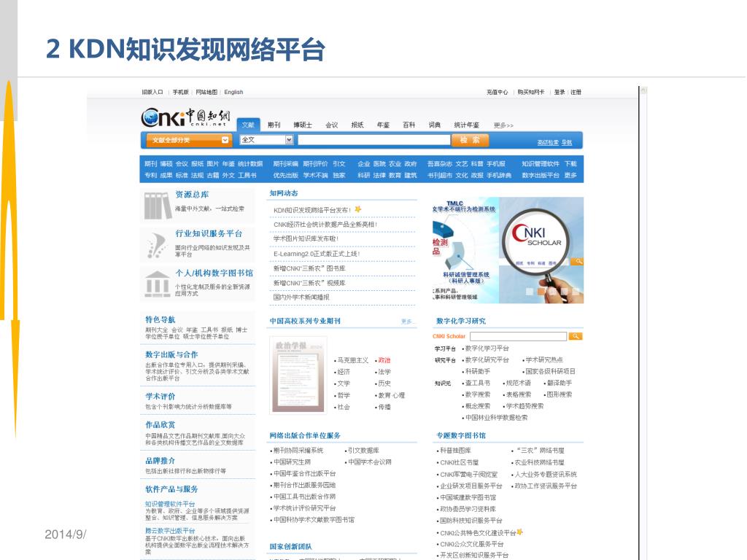This screenshot has width=747, height=560.
Task: Open 教育 心理 journal category
Action: pos(391,395)
